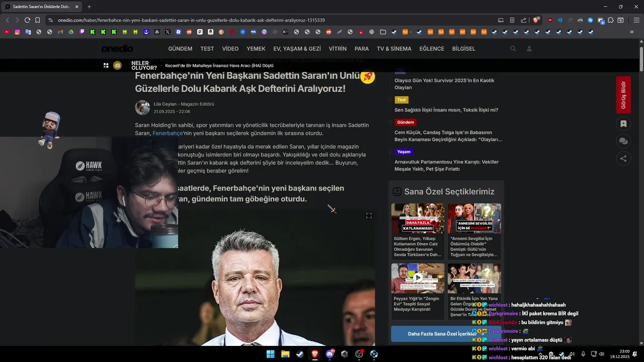
Task: Open the Candaş Tolga Işık news story
Action: tap(448, 136)
